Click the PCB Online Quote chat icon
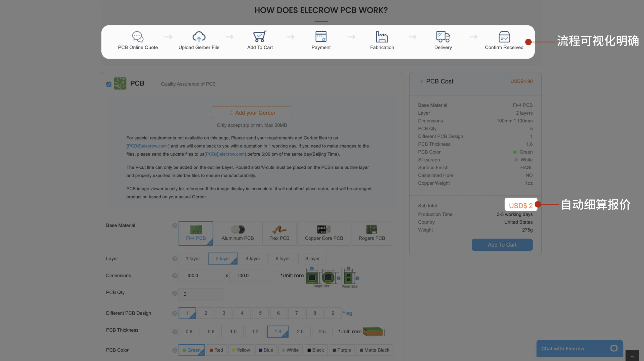The height and width of the screenshot is (361, 644). 138,37
